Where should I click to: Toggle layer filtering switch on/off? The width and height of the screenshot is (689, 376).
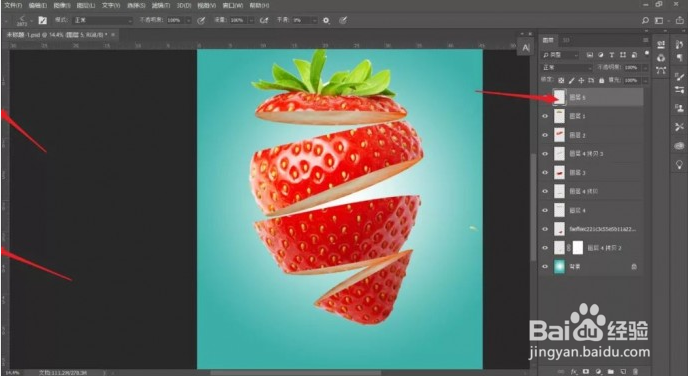(646, 53)
